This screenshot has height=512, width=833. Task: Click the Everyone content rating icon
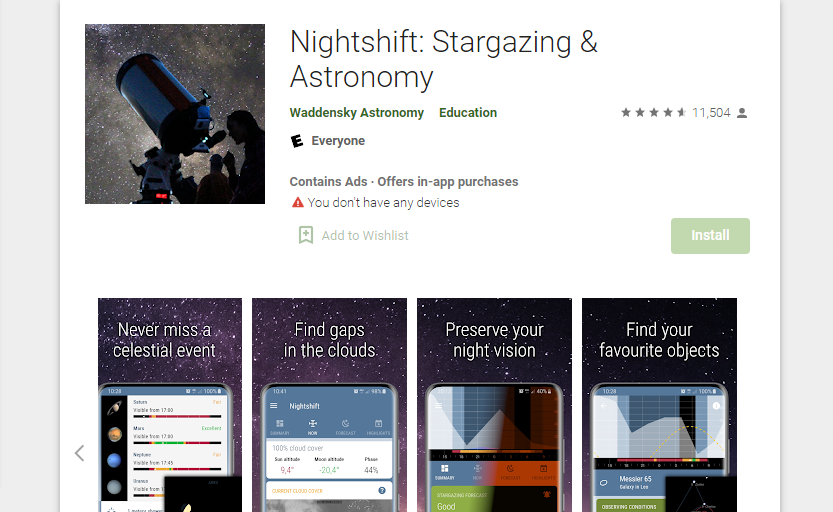click(x=297, y=141)
